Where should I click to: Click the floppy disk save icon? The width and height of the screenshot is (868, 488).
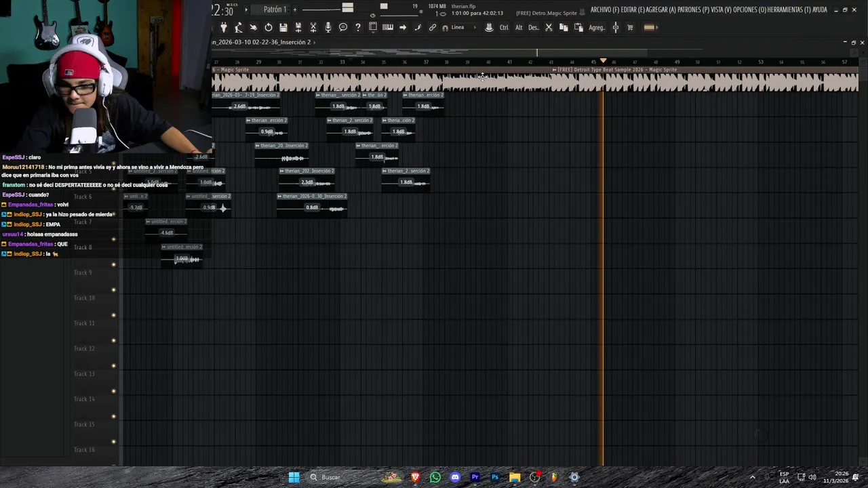283,27
